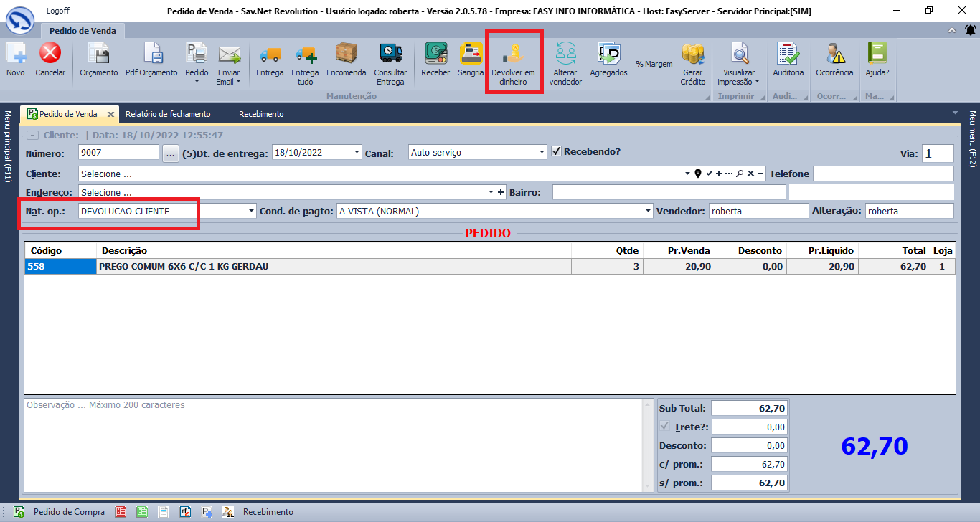Click the ellipsis button beside Número
Screen dimensions: 980x522
(x=170, y=153)
